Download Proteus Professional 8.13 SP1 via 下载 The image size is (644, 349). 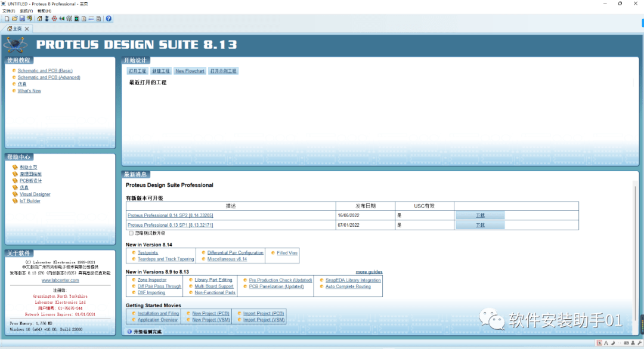pos(480,226)
